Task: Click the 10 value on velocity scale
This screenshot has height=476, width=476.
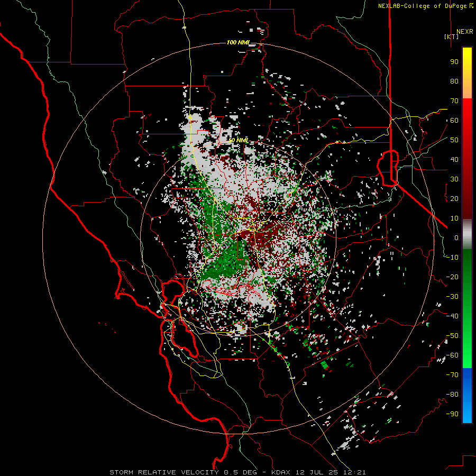Action: tap(454, 218)
